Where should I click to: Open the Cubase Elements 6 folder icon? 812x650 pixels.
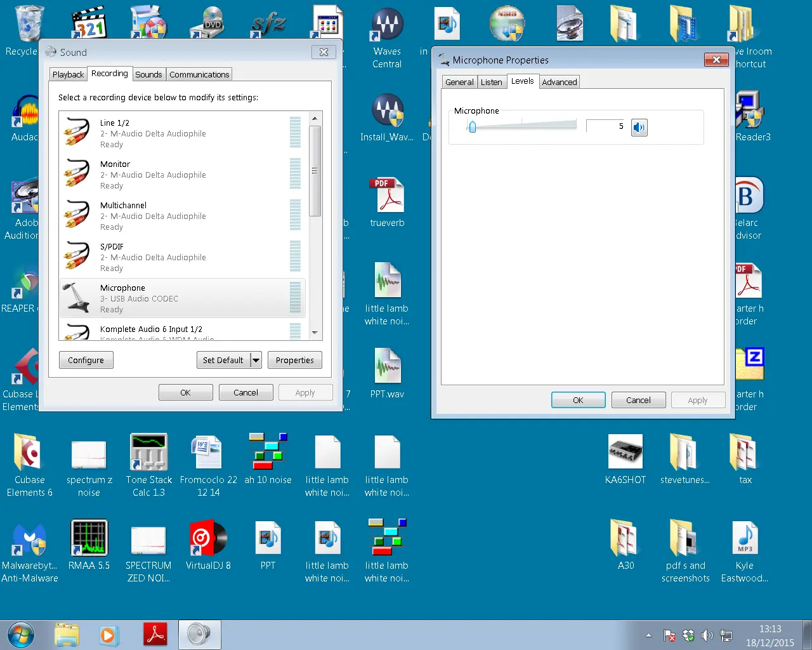29,465
